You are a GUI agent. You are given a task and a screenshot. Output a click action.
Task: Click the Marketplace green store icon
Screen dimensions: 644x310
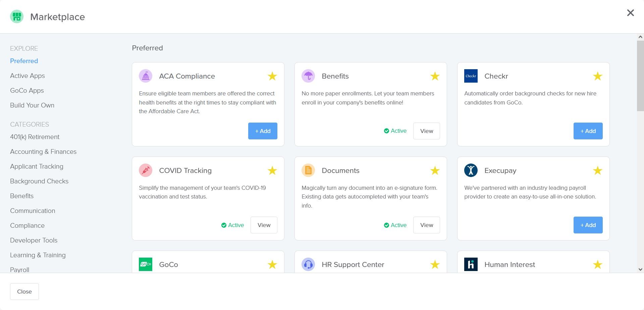point(16,16)
